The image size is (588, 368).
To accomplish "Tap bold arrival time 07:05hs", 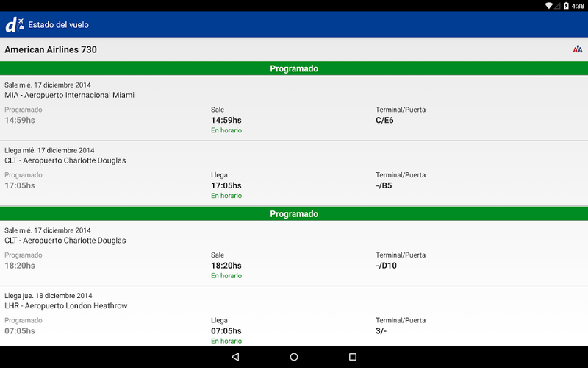I will point(226,330).
